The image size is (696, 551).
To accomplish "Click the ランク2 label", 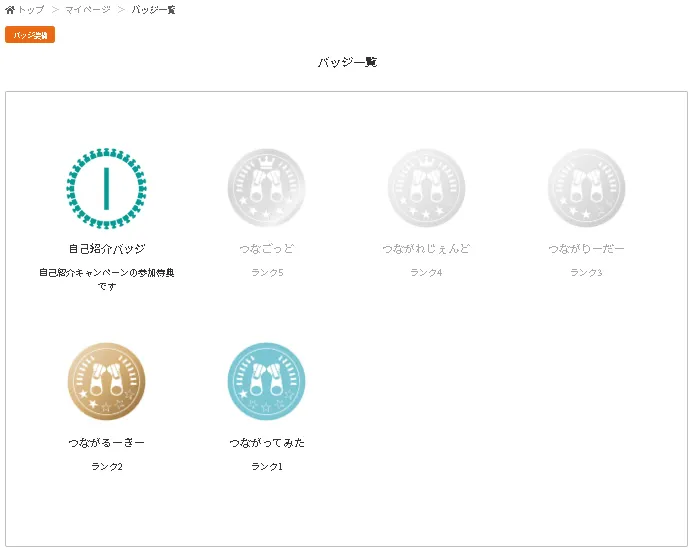I will [107, 467].
